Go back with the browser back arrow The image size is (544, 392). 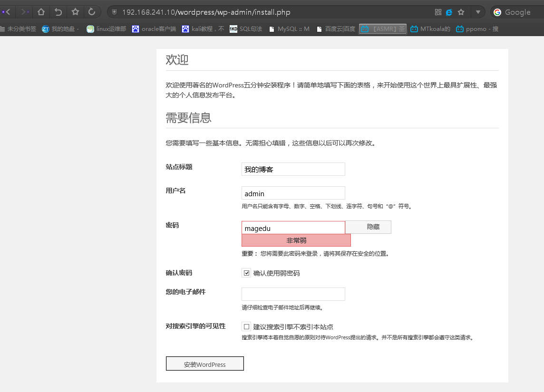tap(7, 12)
